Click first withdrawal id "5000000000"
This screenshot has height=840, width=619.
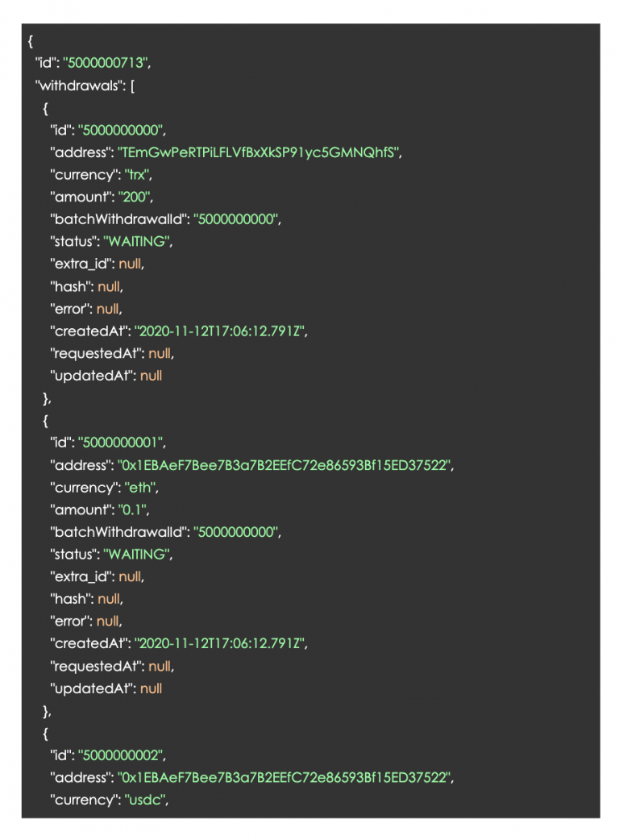click(120, 130)
